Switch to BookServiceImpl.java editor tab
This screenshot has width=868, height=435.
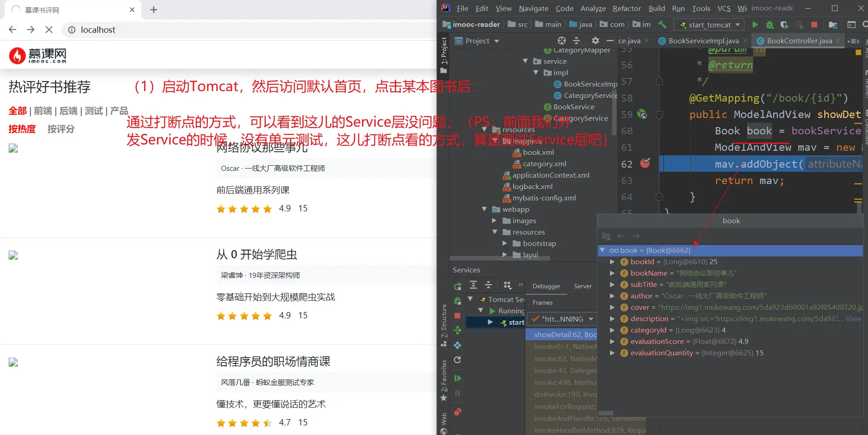pyautogui.click(x=704, y=41)
